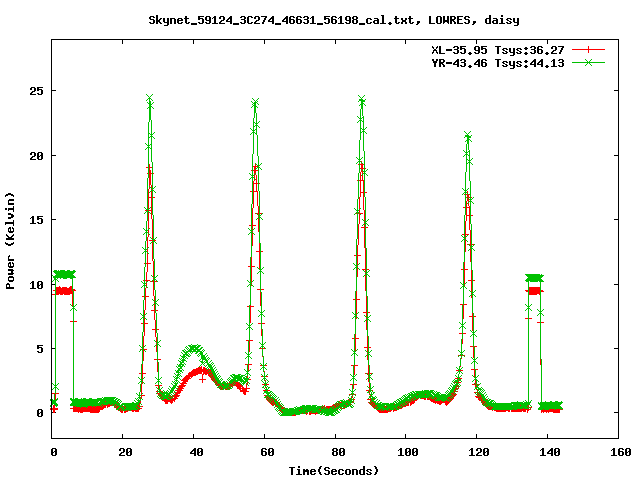Screen dimensions: 640x480
Task: Click the y-axis tick label 10
Action: 36,284
